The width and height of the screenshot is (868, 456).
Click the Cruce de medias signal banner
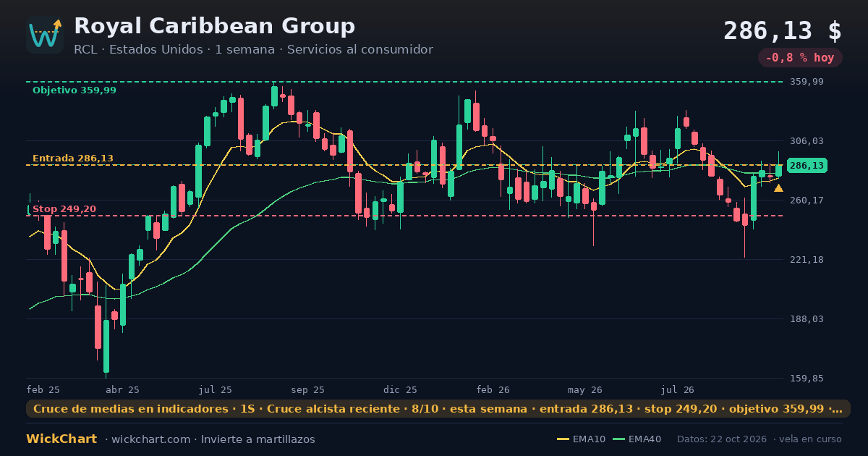(438, 409)
